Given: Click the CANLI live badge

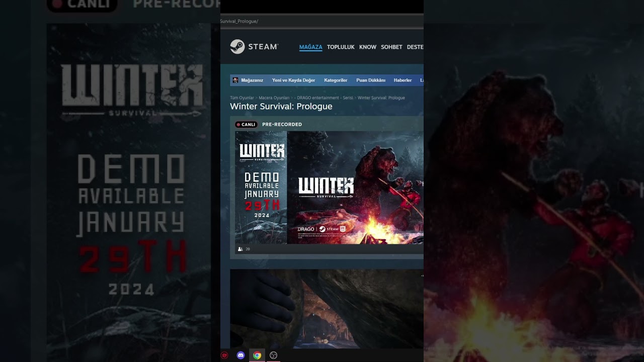Looking at the screenshot, I should point(246,125).
